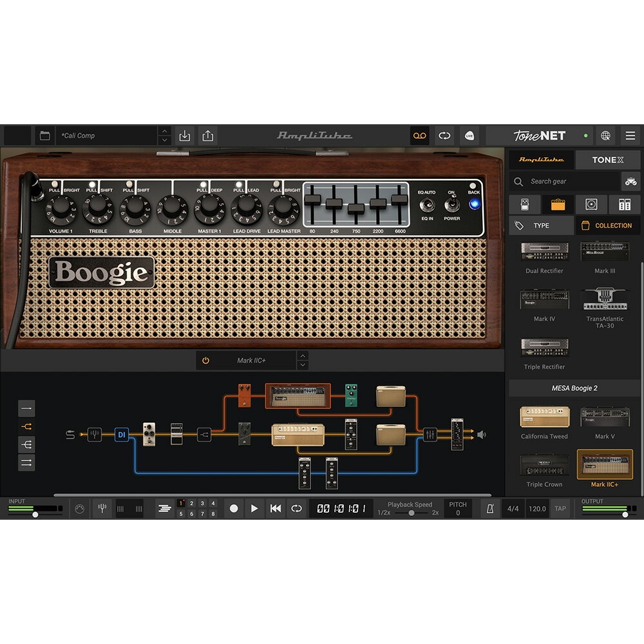Open the ToneNET globe icon
Image resolution: width=644 pixels, height=644 pixels.
point(605,135)
